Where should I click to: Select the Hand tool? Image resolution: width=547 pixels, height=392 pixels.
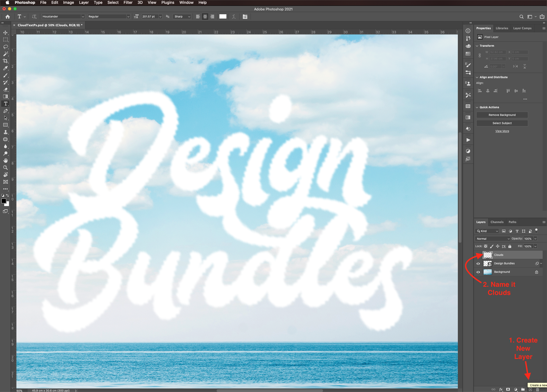(x=5, y=161)
